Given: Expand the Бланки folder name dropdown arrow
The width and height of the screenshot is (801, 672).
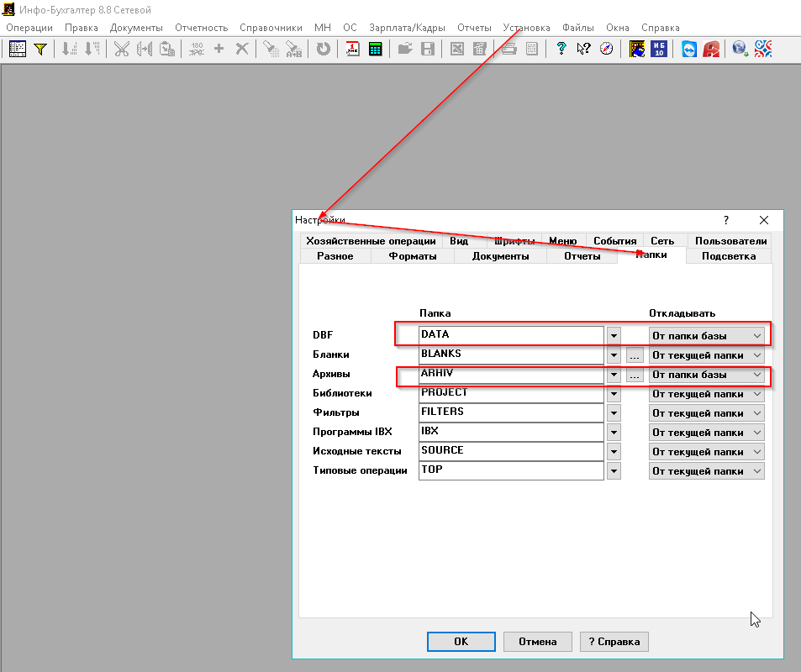Looking at the screenshot, I should pos(614,355).
